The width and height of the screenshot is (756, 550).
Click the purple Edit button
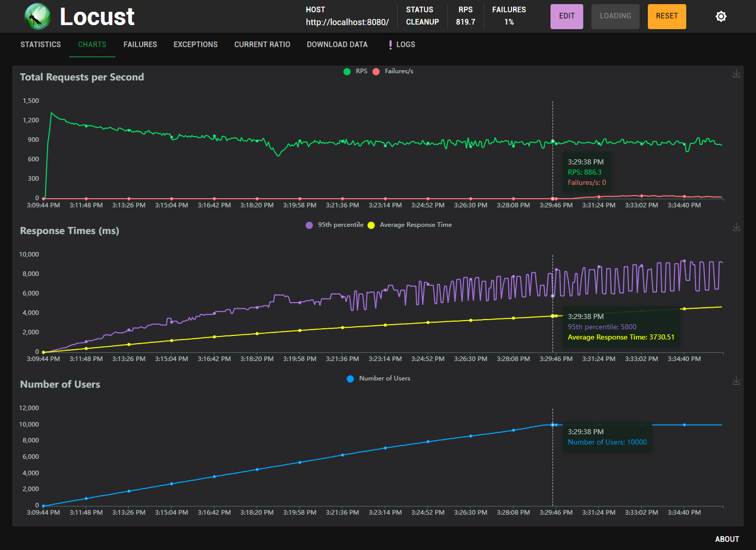566,16
